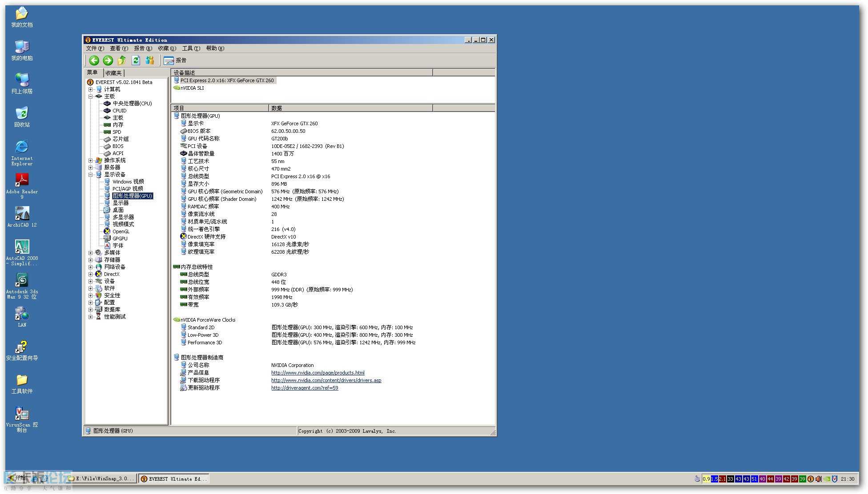Open the 收藏(O) menu

click(167, 48)
